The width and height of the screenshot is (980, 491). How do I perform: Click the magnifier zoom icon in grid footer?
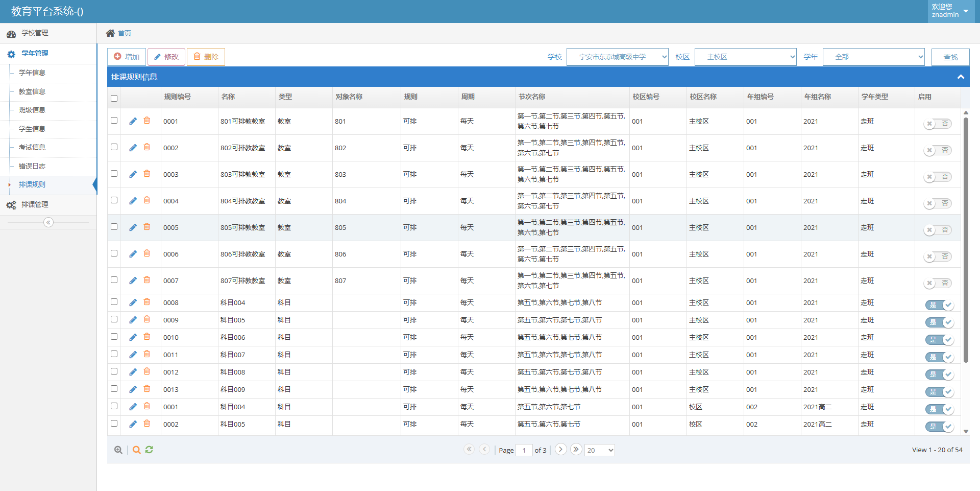click(118, 450)
